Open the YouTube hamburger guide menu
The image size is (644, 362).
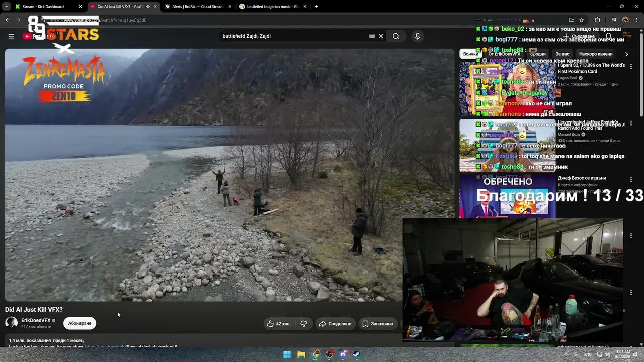coord(11,36)
